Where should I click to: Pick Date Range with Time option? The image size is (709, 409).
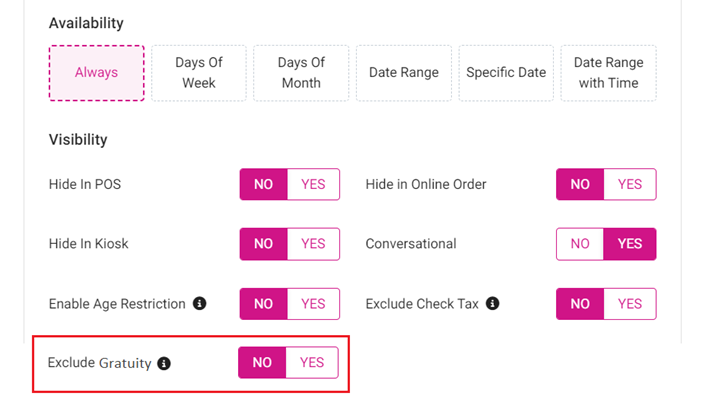point(608,73)
